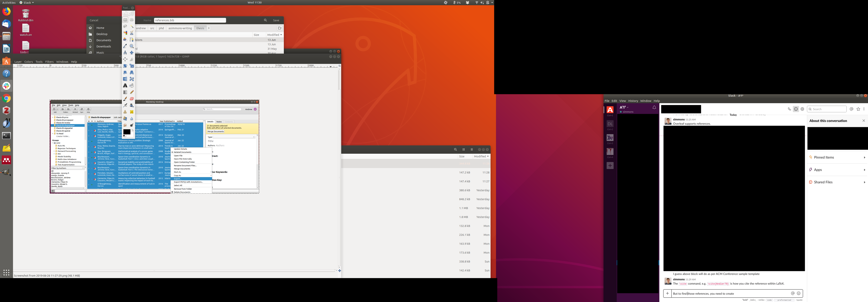Choose the Paintbrush tool

point(125,99)
